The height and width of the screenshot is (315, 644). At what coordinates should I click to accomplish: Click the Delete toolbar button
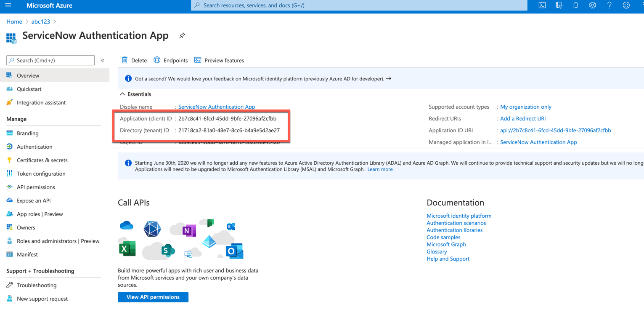[x=134, y=60]
